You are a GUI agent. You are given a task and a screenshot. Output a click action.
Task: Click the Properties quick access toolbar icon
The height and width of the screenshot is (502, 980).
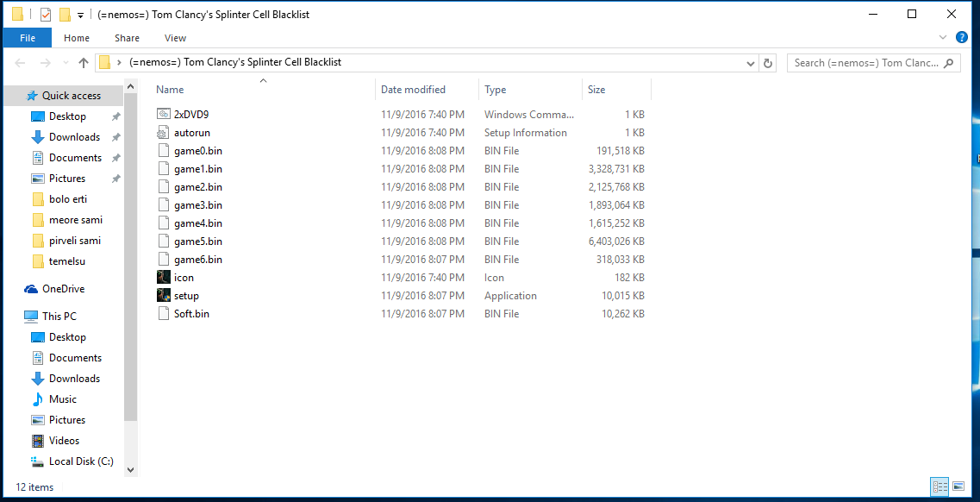(x=45, y=15)
